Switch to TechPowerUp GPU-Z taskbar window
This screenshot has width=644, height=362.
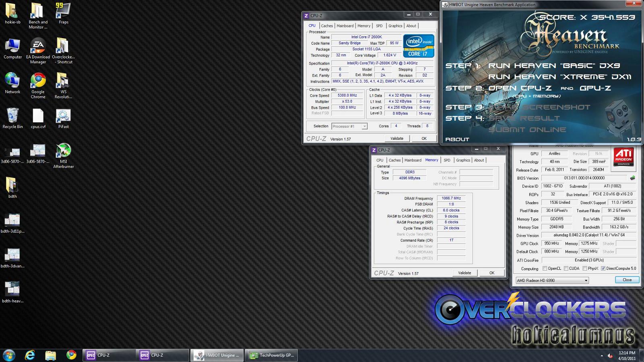(x=271, y=355)
